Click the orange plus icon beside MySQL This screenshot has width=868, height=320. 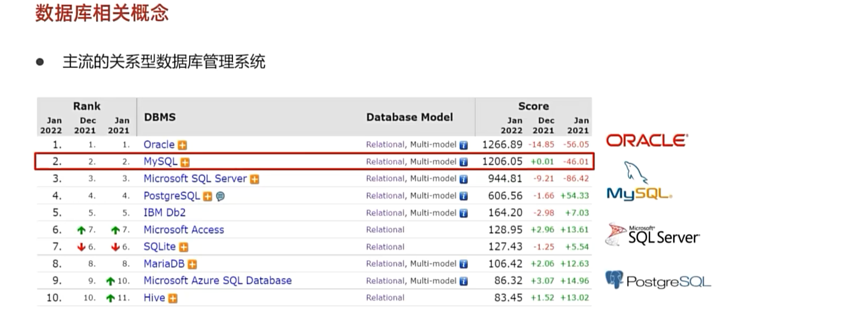pos(185,162)
